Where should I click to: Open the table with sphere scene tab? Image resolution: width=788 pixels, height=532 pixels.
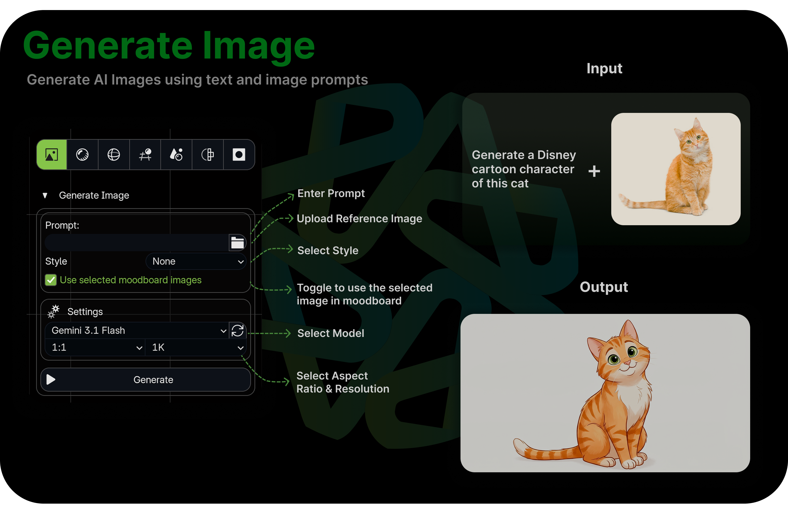point(145,155)
